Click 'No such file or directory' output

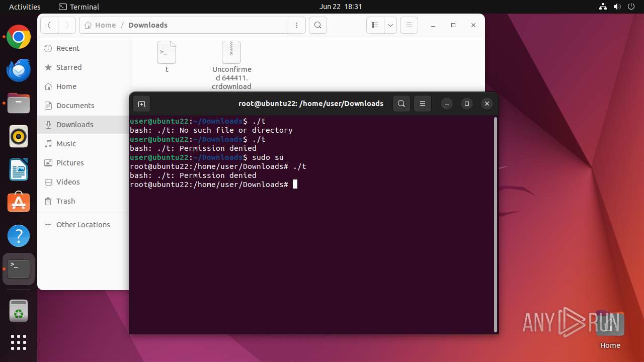click(236, 130)
